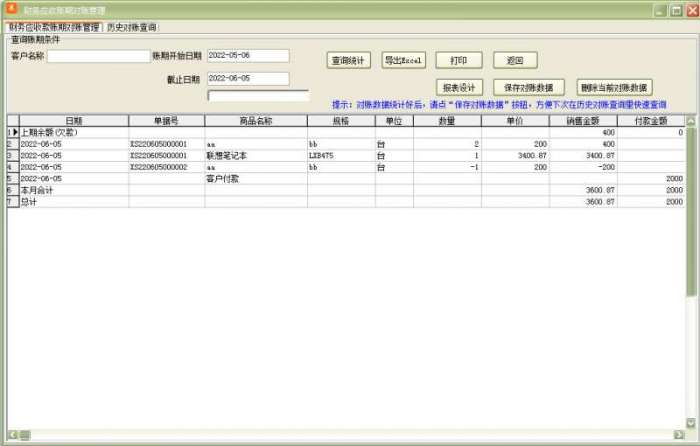Click the 单据号 column header
The image size is (700, 446).
point(167,121)
